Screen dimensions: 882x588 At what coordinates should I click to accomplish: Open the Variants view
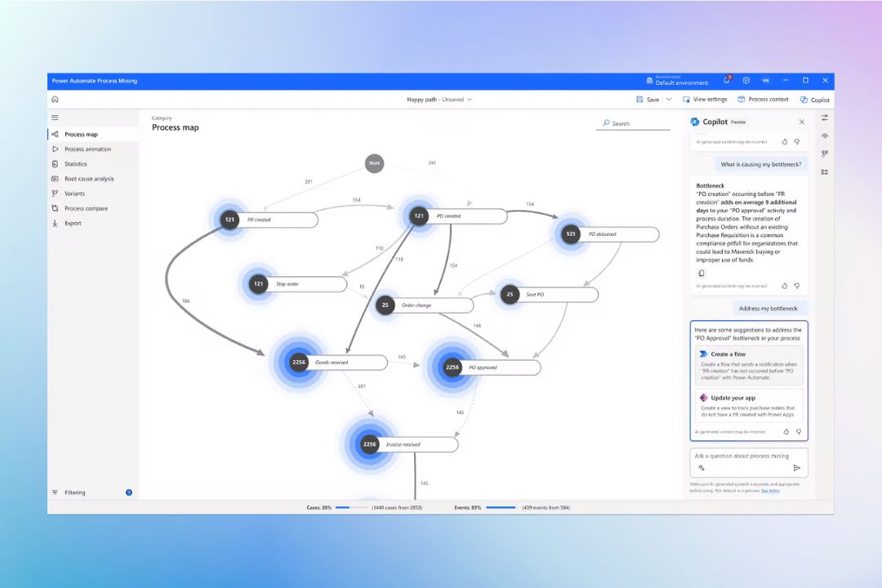pos(93,194)
